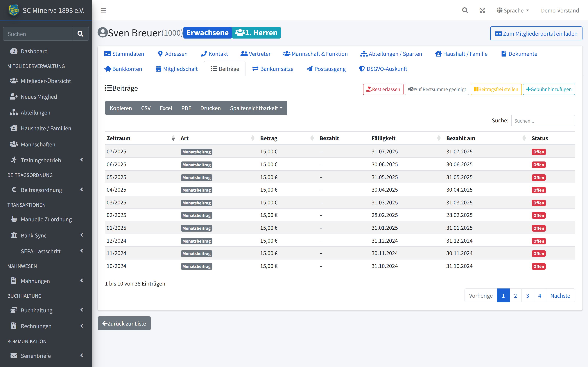588x367 pixels.
Task: Click the sidebar search magnifier button
Action: [x=80, y=34]
